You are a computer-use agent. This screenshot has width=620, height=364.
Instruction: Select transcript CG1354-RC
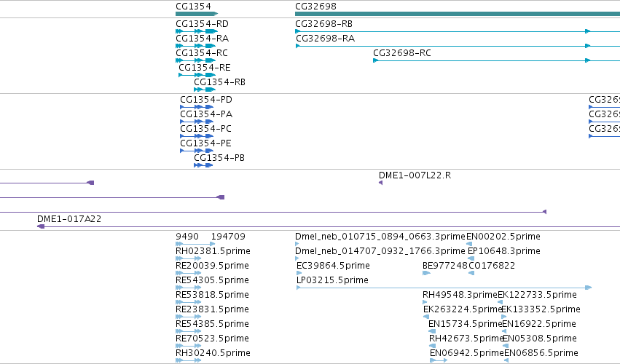(x=202, y=53)
